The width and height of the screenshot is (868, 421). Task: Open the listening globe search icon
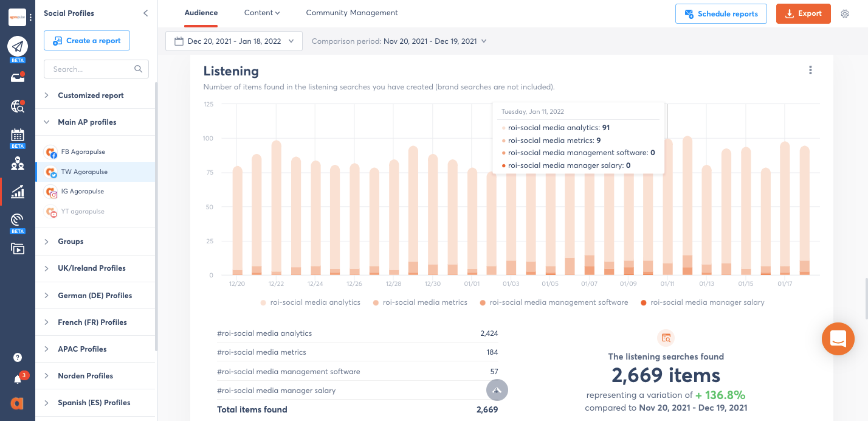click(18, 106)
